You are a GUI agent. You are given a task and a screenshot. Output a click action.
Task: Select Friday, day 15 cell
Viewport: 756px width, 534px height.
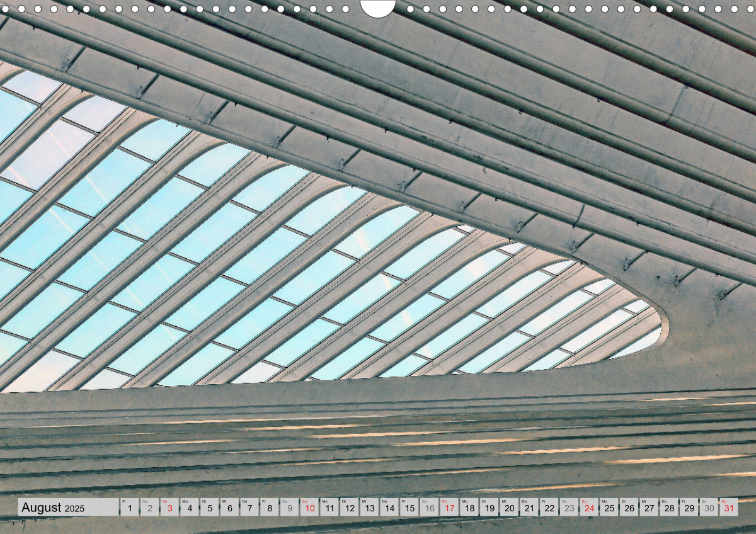(x=409, y=507)
